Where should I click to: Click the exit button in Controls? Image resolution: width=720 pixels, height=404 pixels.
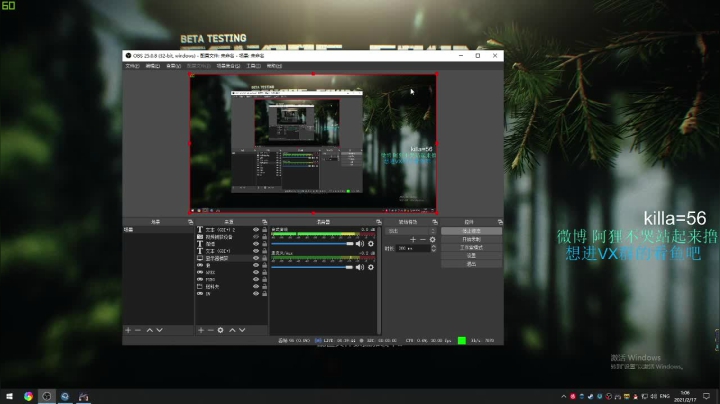471,264
